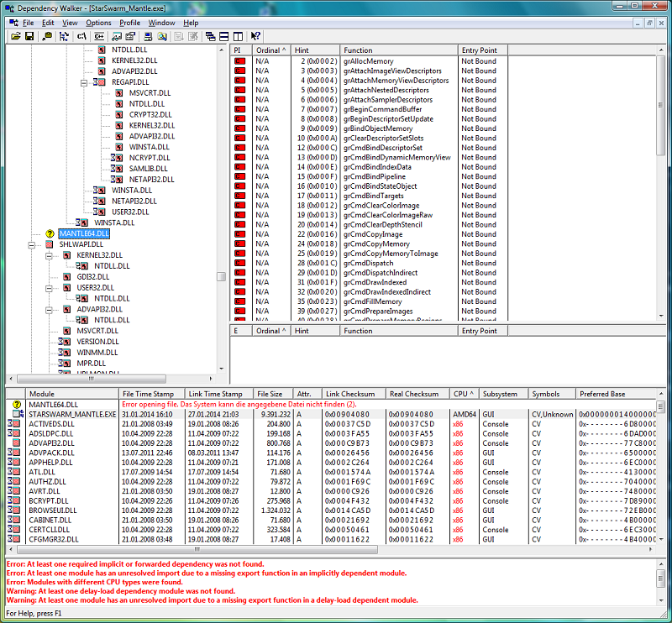Click module icon beside STARSWARM_MANTLE.EXE row
Viewport: 672px width, 623px height.
(18, 414)
